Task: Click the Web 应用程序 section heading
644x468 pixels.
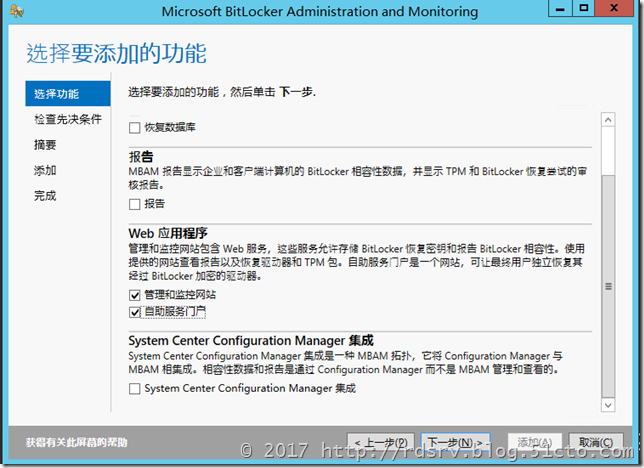Action: click(168, 233)
